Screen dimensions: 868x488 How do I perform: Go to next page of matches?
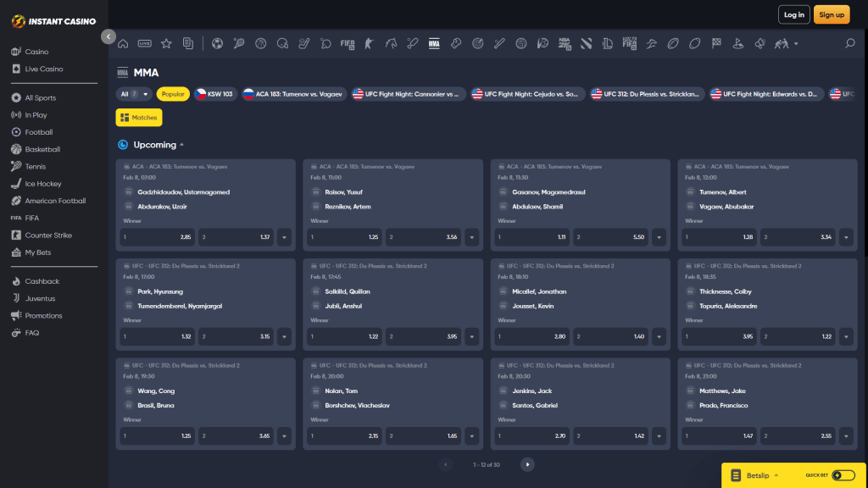[x=527, y=464]
